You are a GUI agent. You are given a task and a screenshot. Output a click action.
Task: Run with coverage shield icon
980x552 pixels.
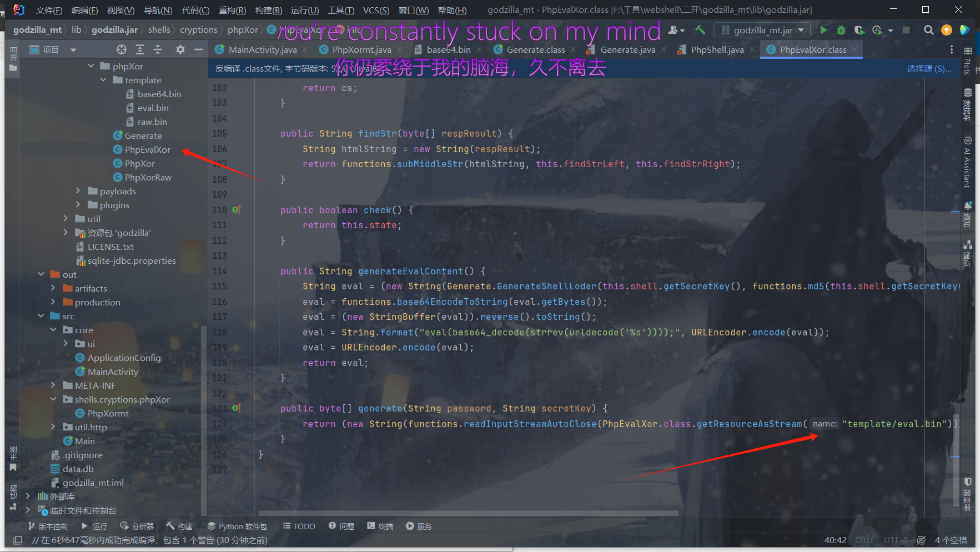point(859,30)
